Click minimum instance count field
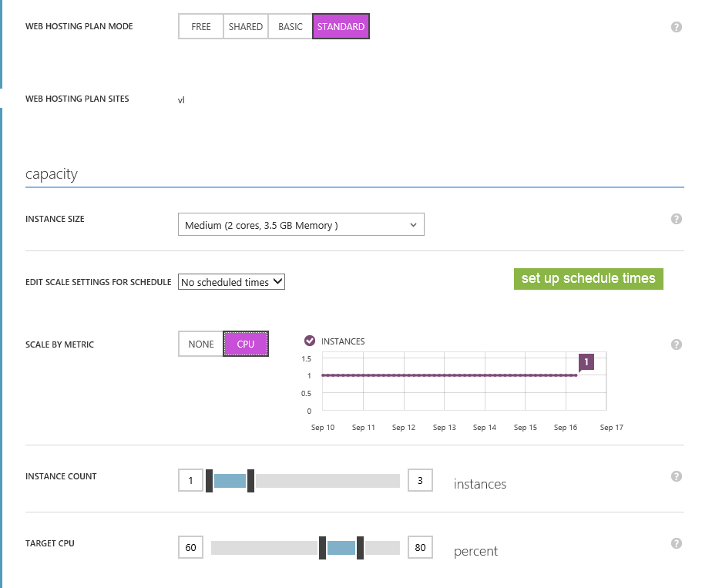Screen dimensions: 702x588 190,481
